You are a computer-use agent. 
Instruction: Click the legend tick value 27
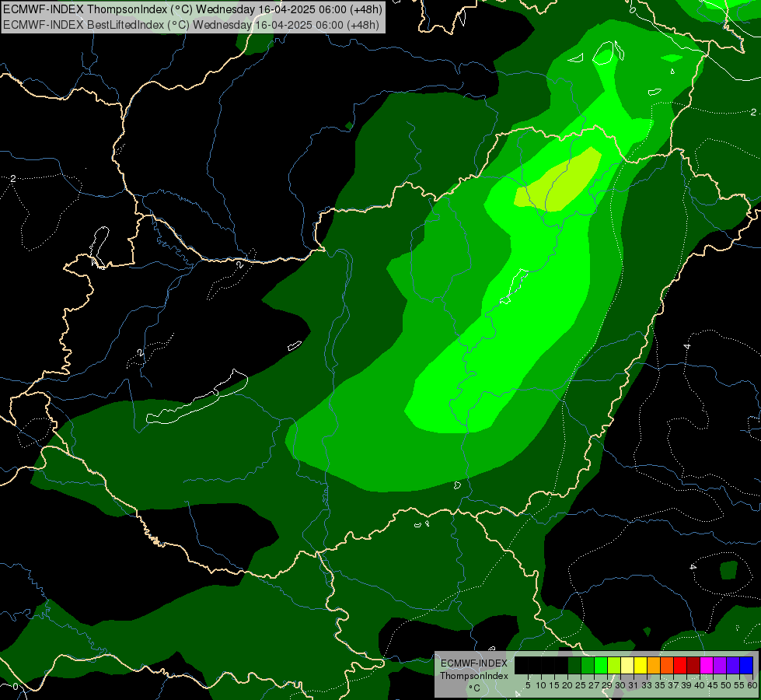594,685
